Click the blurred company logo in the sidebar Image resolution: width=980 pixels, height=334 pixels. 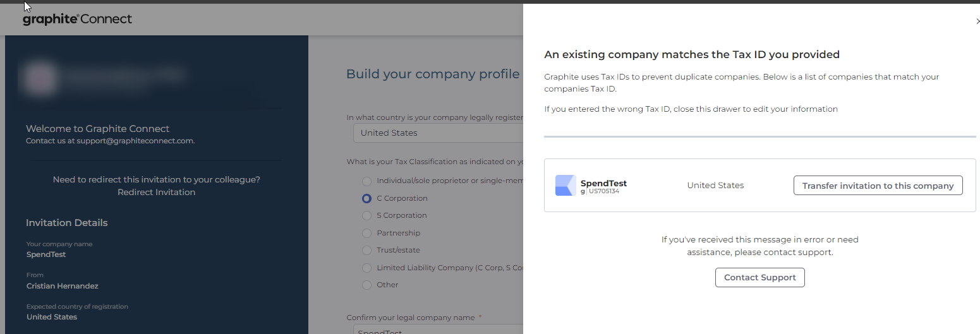tap(40, 77)
